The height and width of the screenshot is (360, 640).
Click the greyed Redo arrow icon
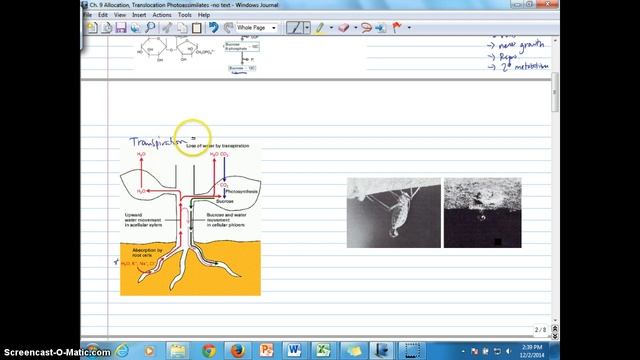click(228, 28)
